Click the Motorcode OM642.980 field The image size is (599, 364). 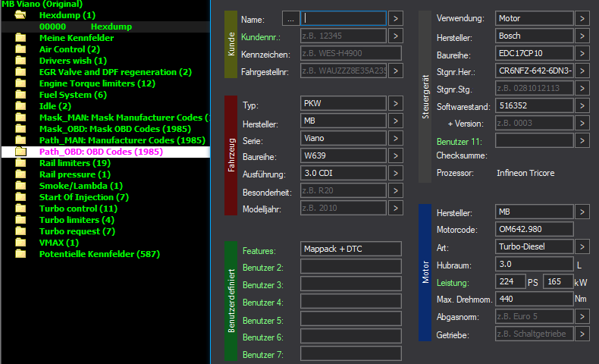point(534,229)
